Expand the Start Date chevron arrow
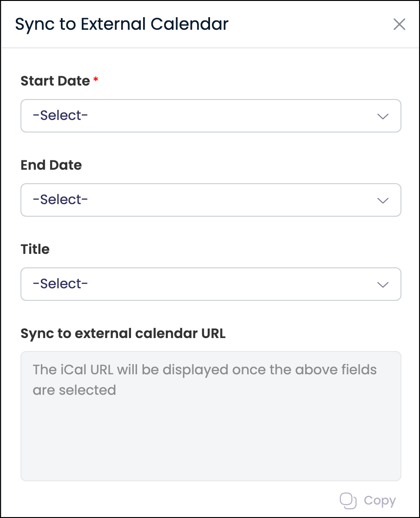The width and height of the screenshot is (420, 518). [383, 116]
